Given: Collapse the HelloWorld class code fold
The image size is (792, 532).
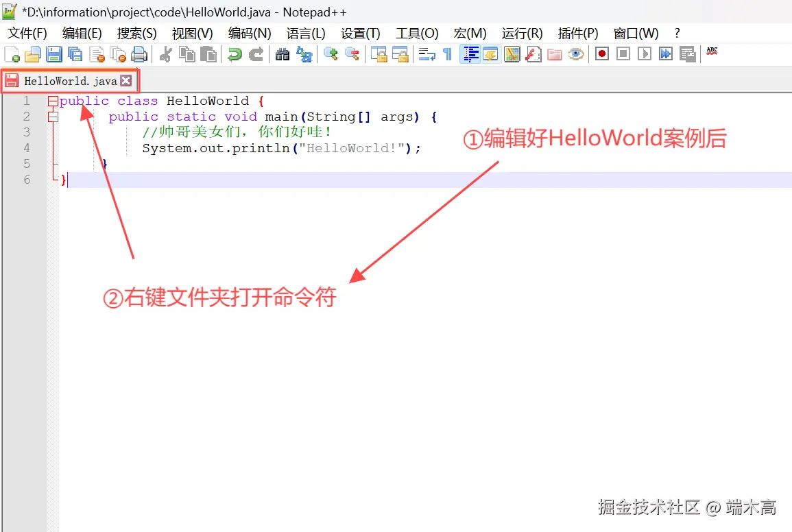Looking at the screenshot, I should [x=53, y=100].
